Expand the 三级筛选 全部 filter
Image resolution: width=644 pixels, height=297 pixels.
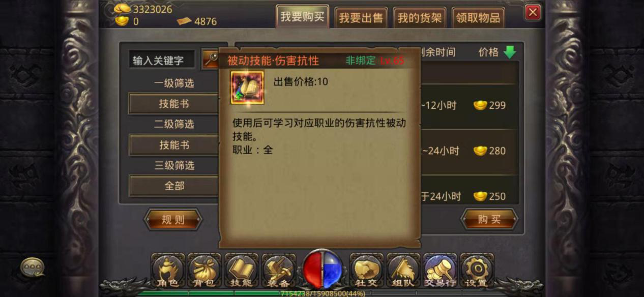(x=174, y=186)
